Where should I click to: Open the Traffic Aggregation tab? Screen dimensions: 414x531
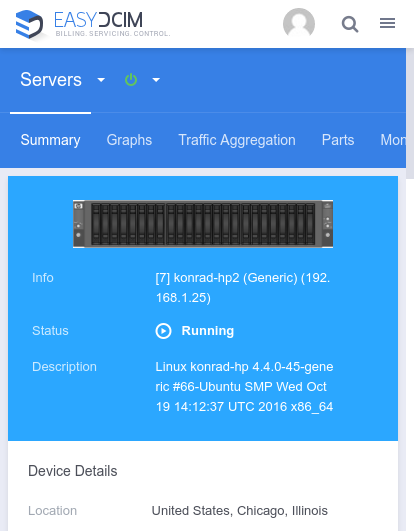(237, 140)
